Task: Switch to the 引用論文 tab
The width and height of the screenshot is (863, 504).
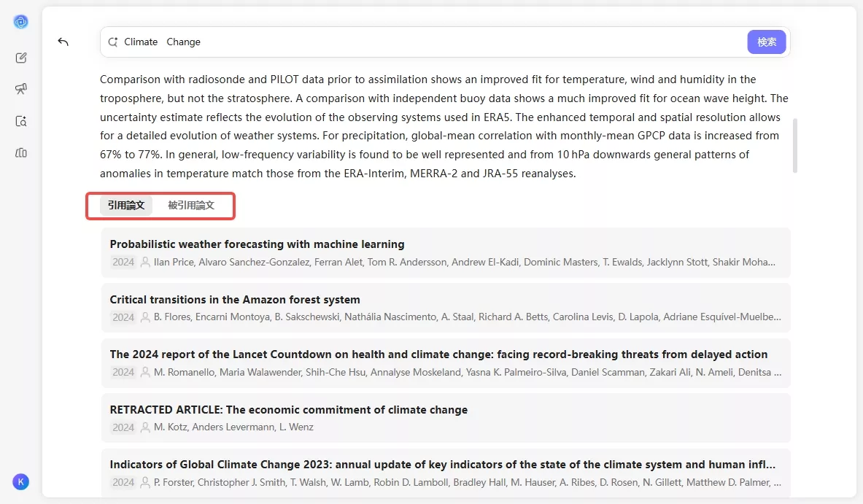Action: tap(126, 206)
